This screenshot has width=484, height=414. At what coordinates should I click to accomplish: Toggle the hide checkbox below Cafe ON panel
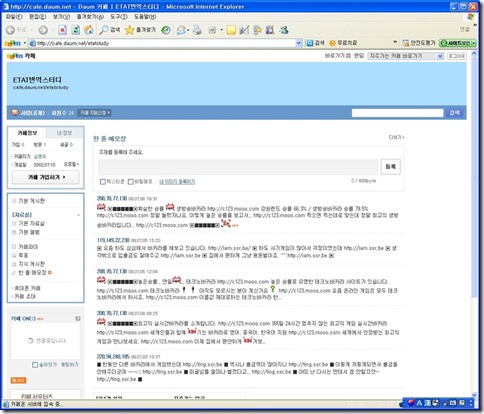tap(35, 365)
